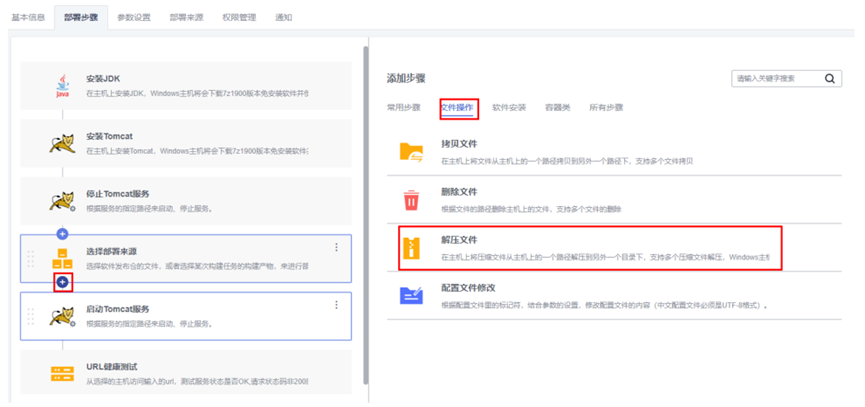Go to the 权限管理 tab
Screen dimensions: 865x407
coord(239,18)
